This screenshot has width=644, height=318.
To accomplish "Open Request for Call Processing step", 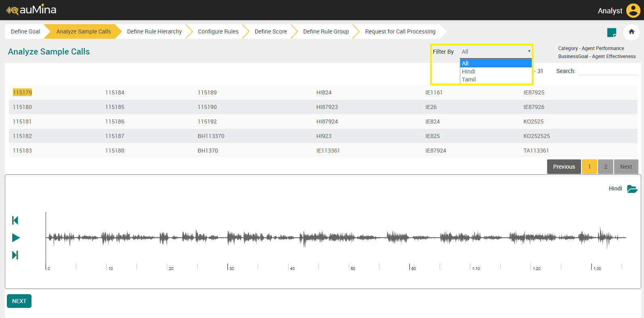I will [400, 31].
